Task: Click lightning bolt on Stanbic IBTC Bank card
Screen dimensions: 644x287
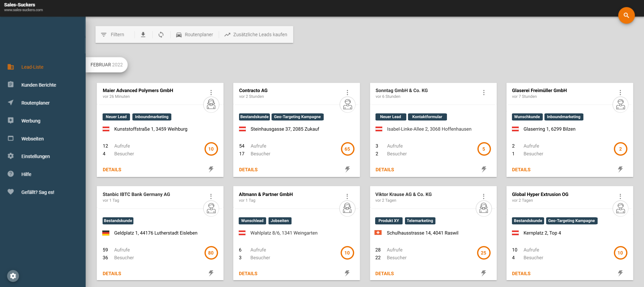Action: coord(211,273)
